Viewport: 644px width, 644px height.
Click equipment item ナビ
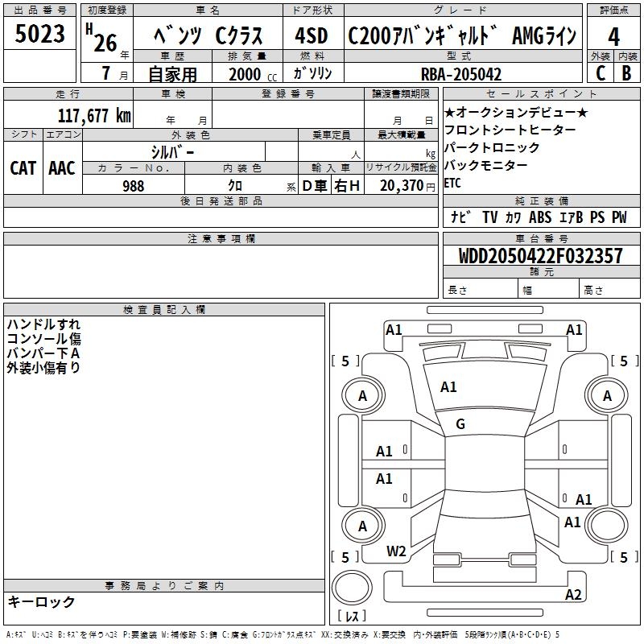click(x=460, y=217)
